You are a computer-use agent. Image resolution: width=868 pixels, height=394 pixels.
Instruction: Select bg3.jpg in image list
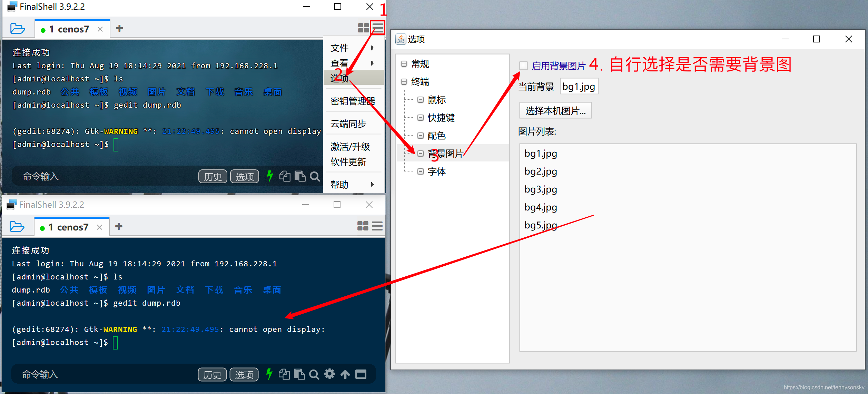pos(541,189)
